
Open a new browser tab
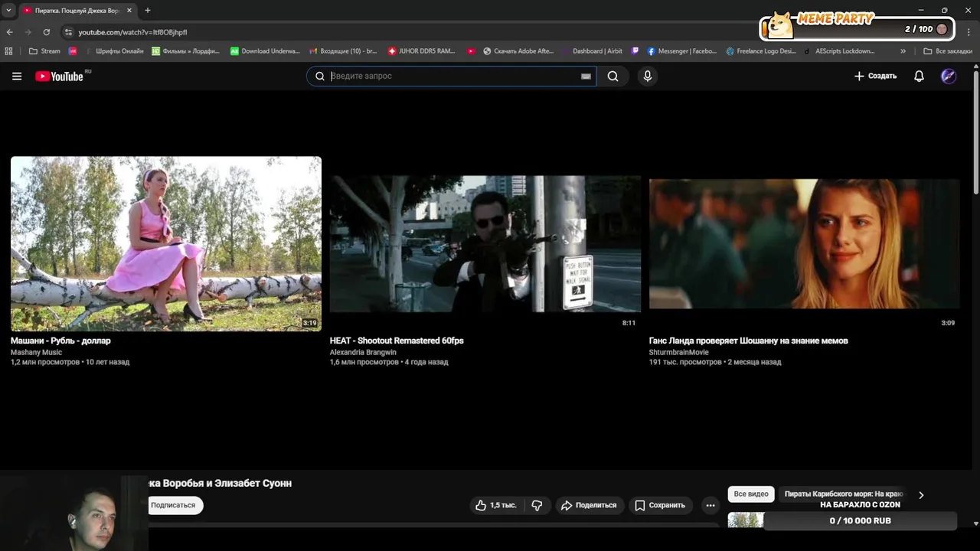click(148, 11)
